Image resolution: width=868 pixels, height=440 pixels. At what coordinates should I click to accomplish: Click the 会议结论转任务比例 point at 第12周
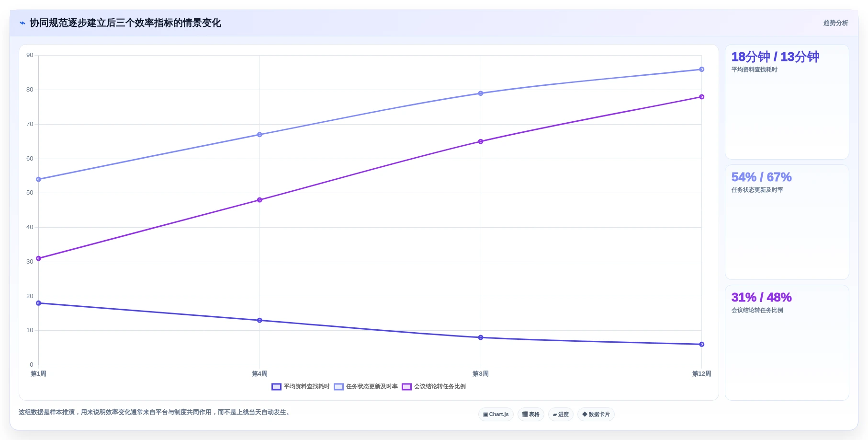pos(702,97)
